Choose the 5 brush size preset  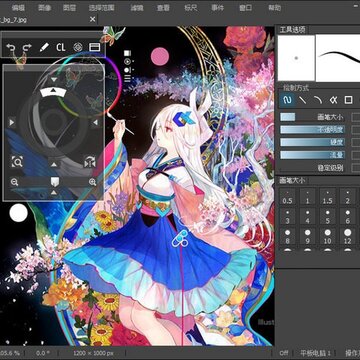tap(327, 217)
